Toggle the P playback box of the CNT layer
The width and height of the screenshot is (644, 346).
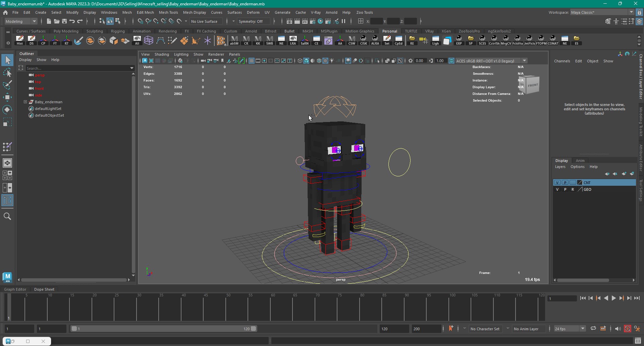pos(565,183)
